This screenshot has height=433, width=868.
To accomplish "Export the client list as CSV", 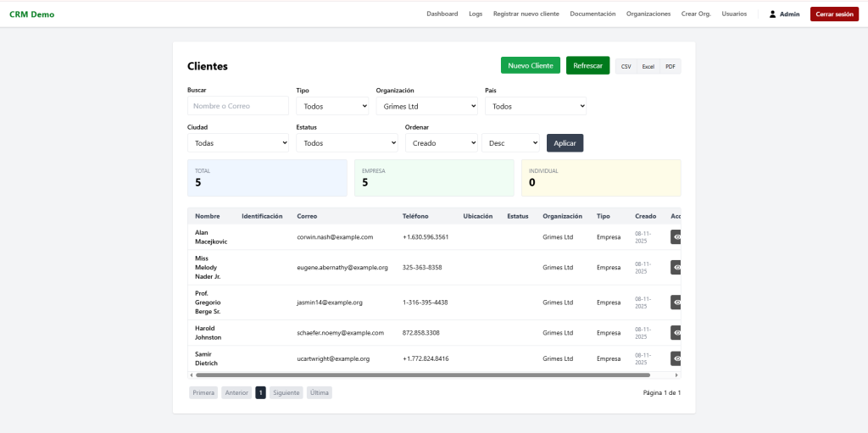I will pyautogui.click(x=626, y=66).
